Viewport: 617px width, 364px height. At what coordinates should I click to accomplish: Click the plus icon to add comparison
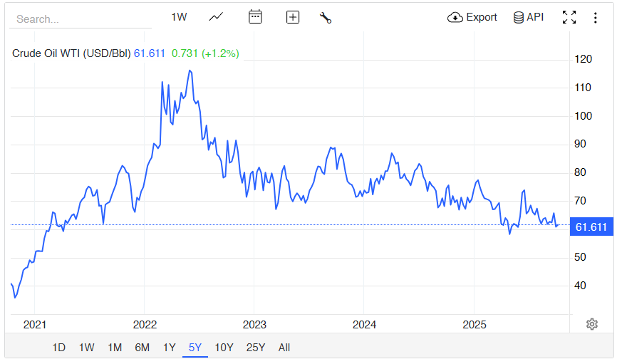(x=292, y=17)
